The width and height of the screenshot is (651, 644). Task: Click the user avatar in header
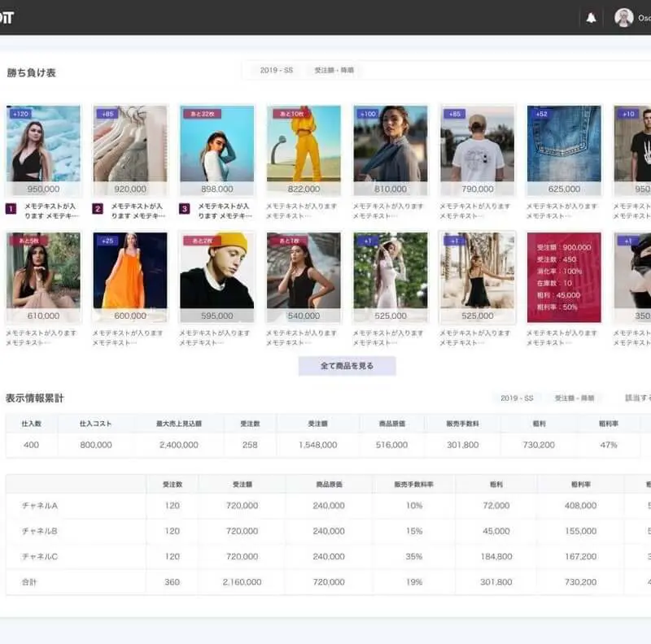click(x=623, y=18)
